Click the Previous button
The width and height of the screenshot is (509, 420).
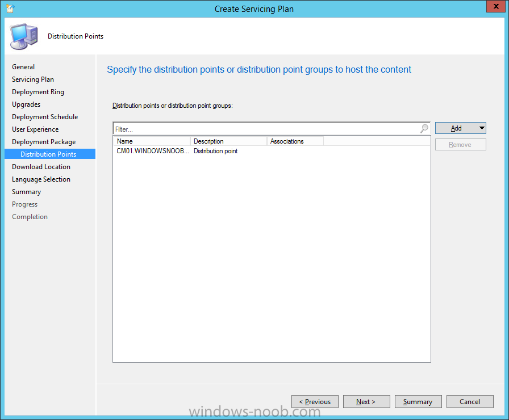click(315, 401)
